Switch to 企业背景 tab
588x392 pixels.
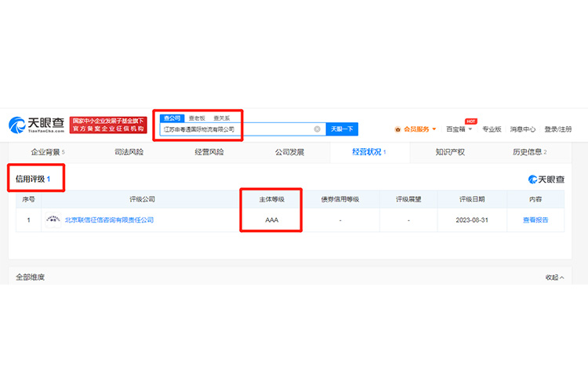click(48, 152)
